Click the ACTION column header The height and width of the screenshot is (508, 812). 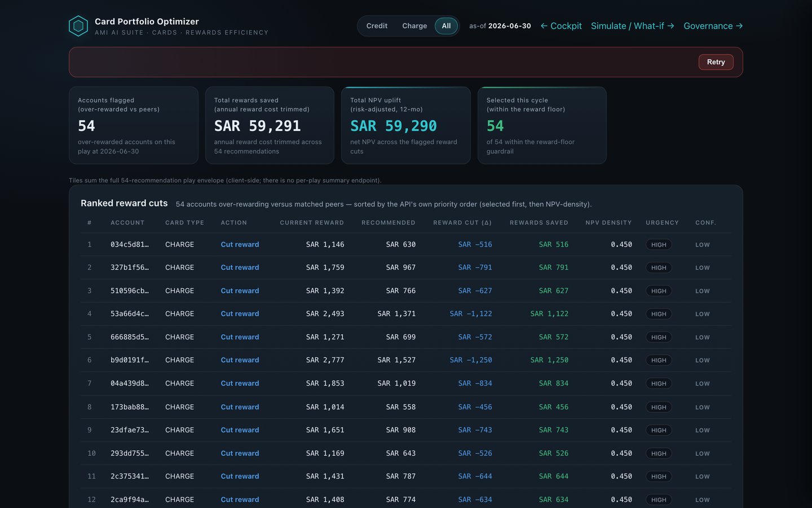coord(233,223)
